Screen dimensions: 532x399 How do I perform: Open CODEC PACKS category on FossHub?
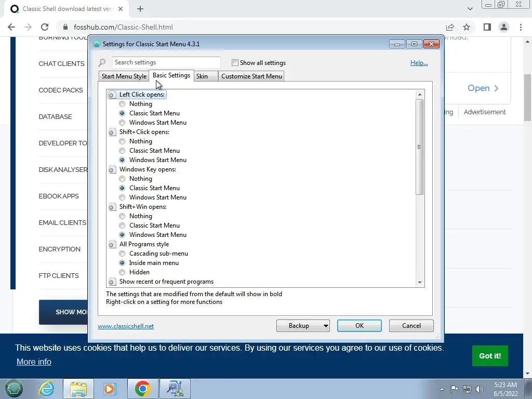point(61,90)
